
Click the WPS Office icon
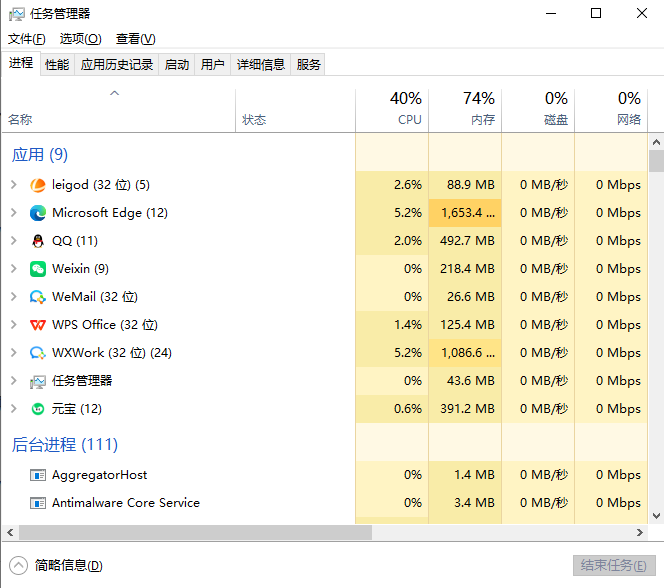click(x=38, y=325)
